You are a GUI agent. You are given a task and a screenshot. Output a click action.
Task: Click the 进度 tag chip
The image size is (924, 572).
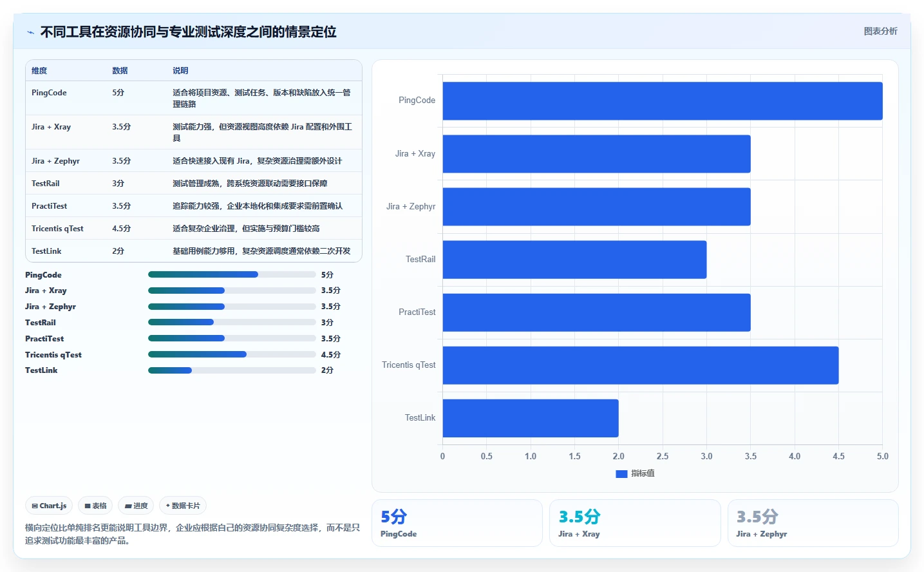point(136,506)
